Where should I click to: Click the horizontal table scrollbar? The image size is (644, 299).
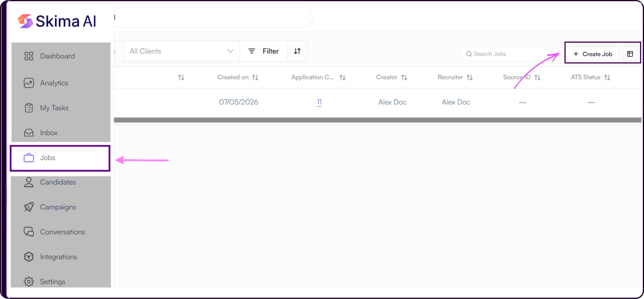pos(378,120)
